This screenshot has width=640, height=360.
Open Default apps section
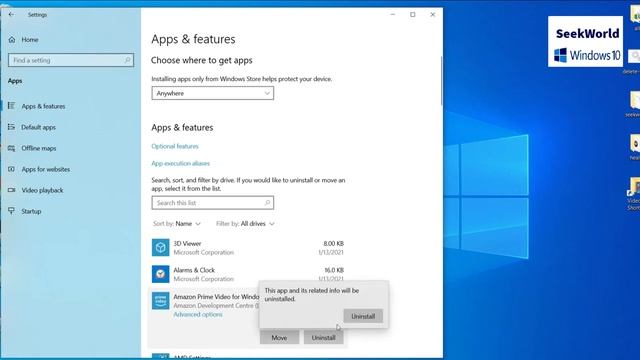coord(38,127)
